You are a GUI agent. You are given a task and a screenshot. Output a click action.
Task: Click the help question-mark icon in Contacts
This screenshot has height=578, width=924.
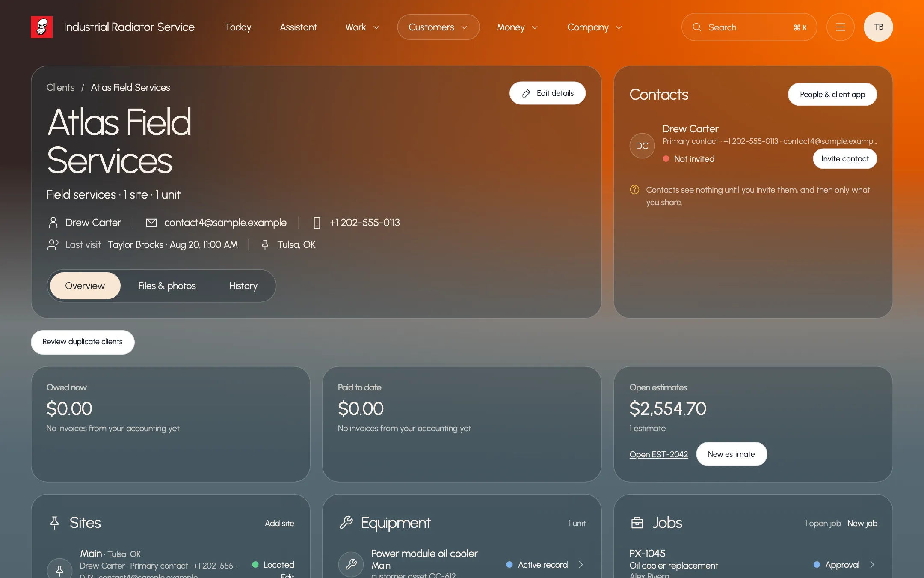[x=634, y=190]
